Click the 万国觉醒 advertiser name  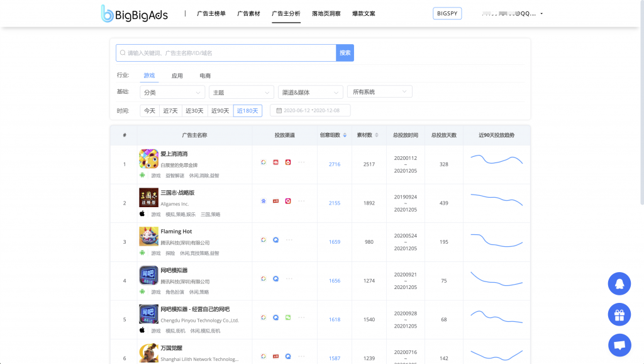171,348
